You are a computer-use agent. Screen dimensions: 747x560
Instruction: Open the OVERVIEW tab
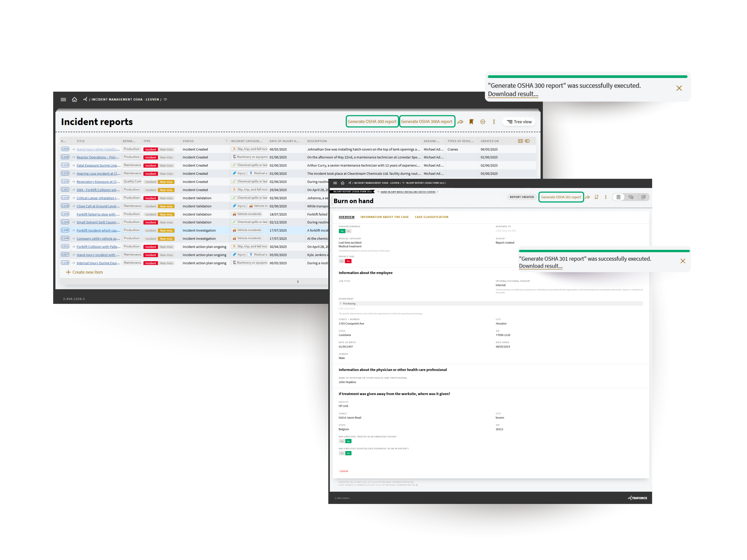tap(346, 217)
